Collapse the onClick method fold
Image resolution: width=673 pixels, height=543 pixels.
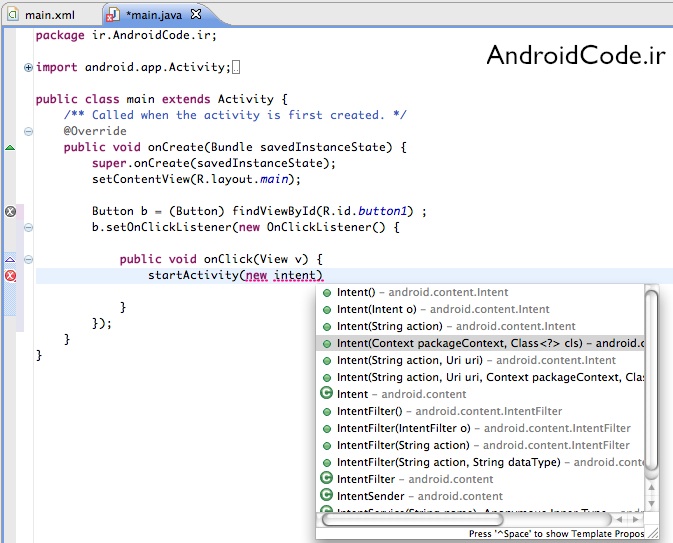coord(28,259)
